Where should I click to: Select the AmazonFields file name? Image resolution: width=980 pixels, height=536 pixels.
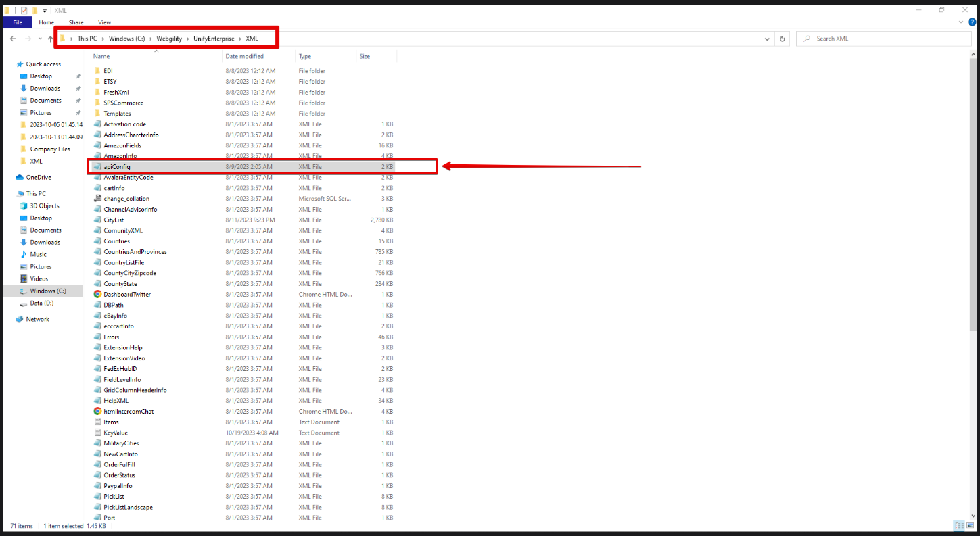click(x=122, y=145)
